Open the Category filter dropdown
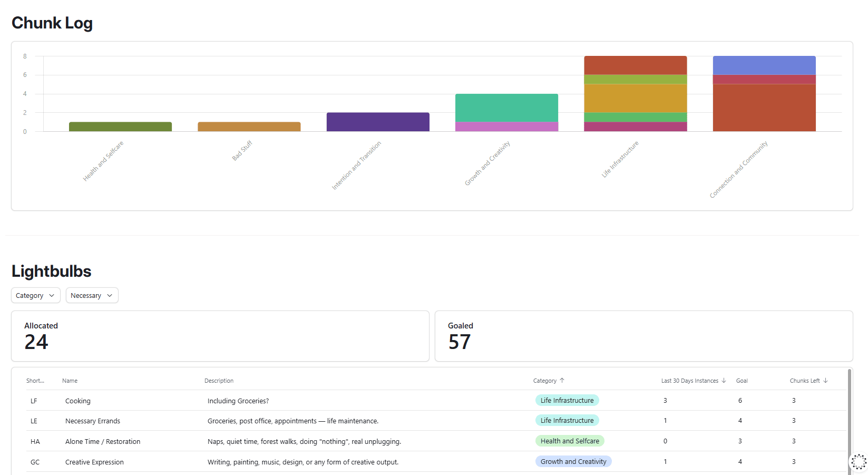 36,295
